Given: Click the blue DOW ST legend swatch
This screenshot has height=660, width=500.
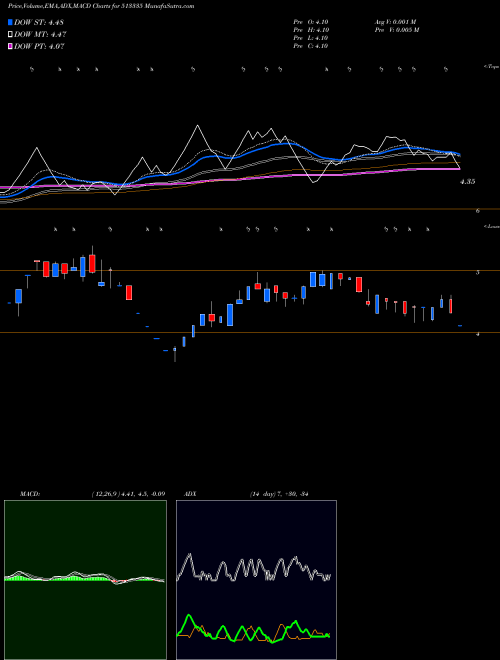Looking at the screenshot, I should (10, 22).
